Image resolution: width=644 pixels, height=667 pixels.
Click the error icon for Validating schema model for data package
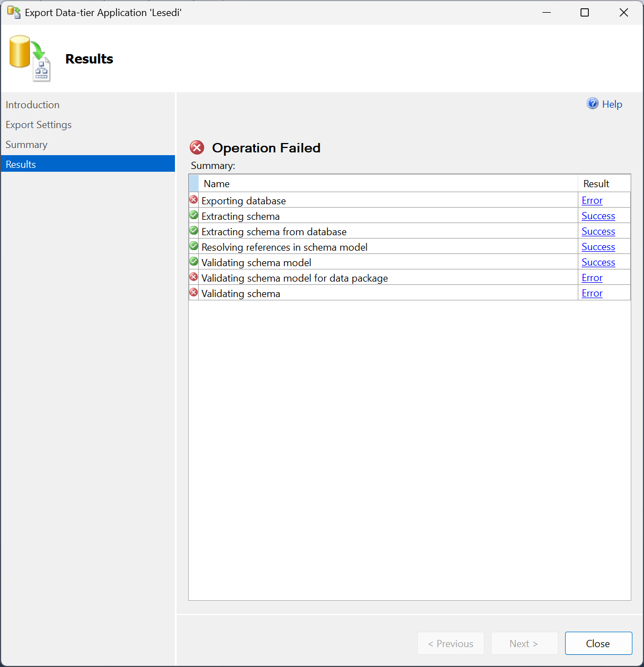193,277
